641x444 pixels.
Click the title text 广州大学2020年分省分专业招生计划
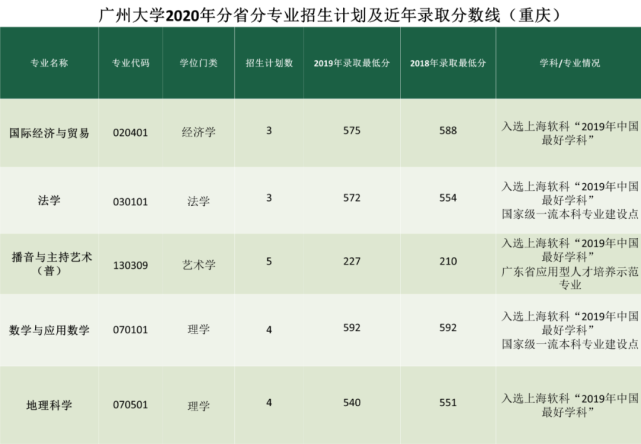click(232, 15)
